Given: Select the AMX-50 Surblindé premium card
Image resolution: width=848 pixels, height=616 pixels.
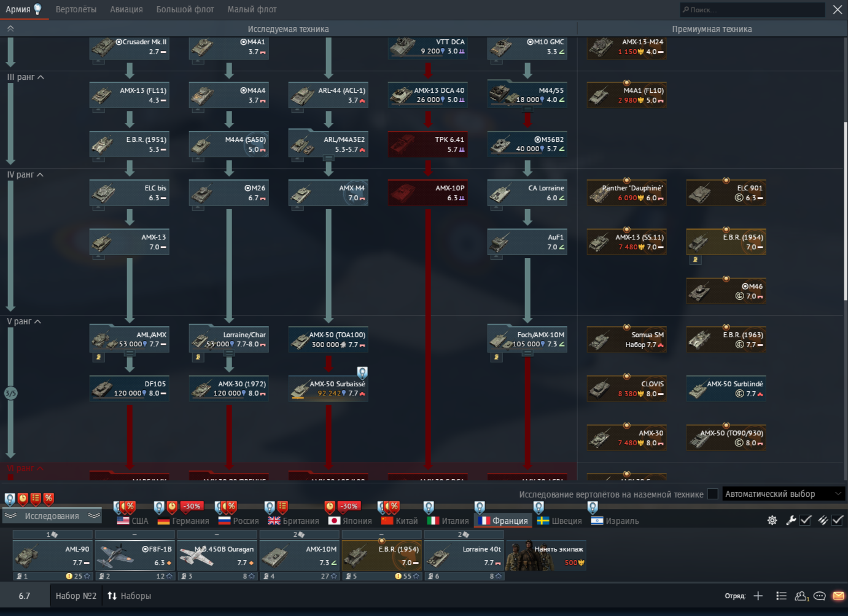Looking at the screenshot, I should click(x=726, y=389).
